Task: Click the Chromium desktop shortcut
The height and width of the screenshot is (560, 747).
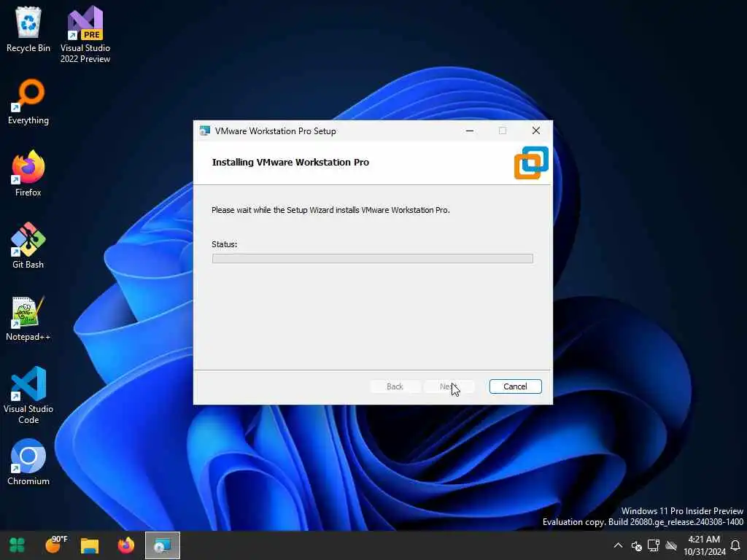Action: click(28, 462)
